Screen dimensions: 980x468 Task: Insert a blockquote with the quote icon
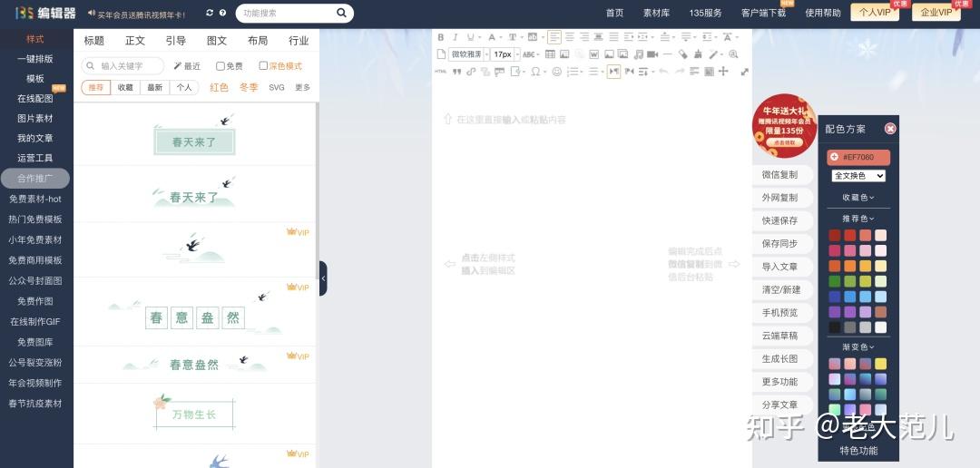pos(456,72)
